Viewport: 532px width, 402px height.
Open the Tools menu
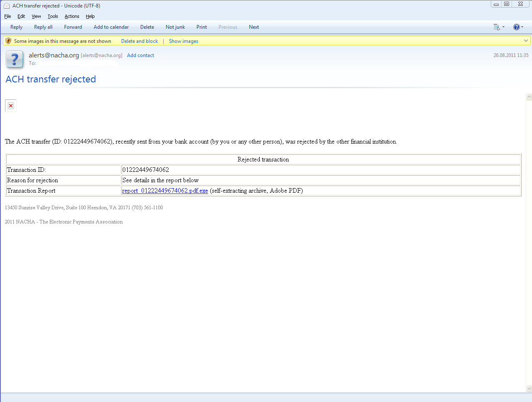click(53, 16)
